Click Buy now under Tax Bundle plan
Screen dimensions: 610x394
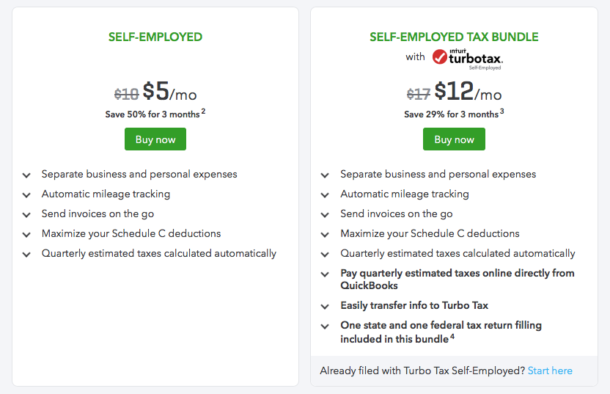(454, 139)
